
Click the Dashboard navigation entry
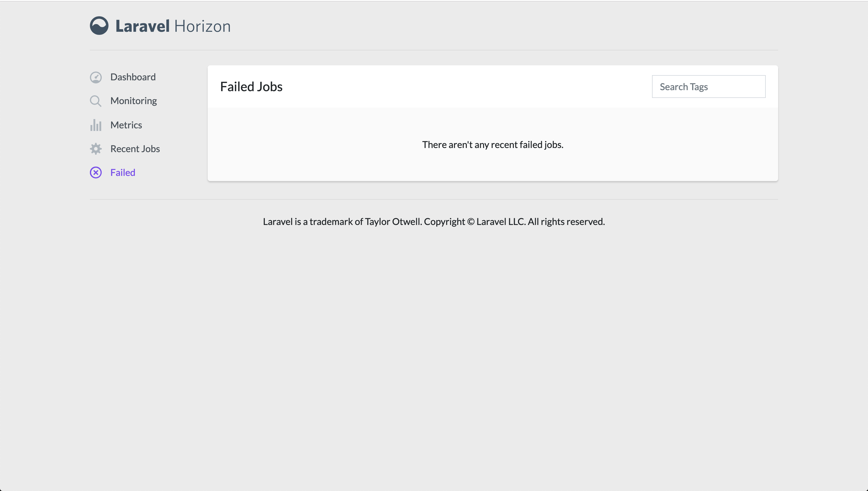(133, 77)
